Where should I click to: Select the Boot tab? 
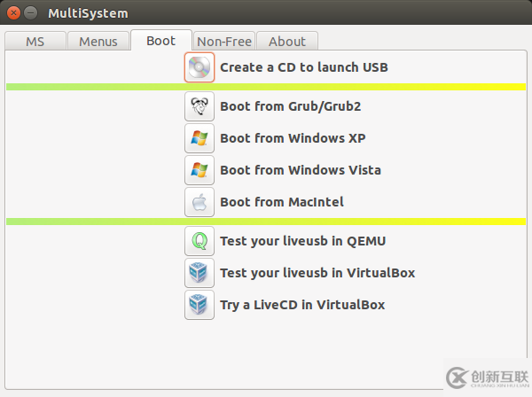pos(161,41)
